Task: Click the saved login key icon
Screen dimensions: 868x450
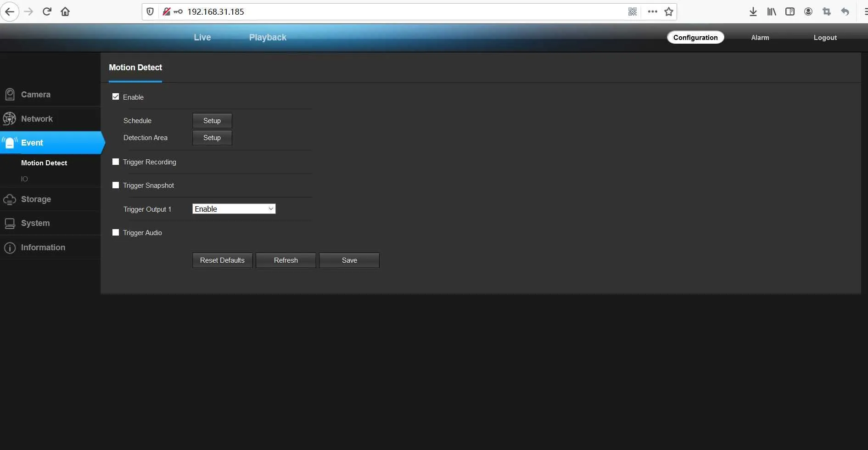Action: (178, 11)
